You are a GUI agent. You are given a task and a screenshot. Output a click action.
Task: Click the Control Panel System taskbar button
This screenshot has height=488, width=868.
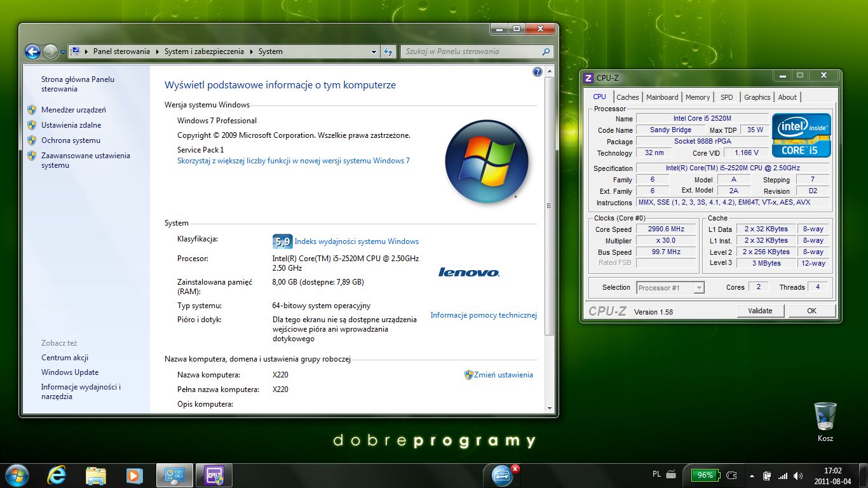[x=175, y=475]
